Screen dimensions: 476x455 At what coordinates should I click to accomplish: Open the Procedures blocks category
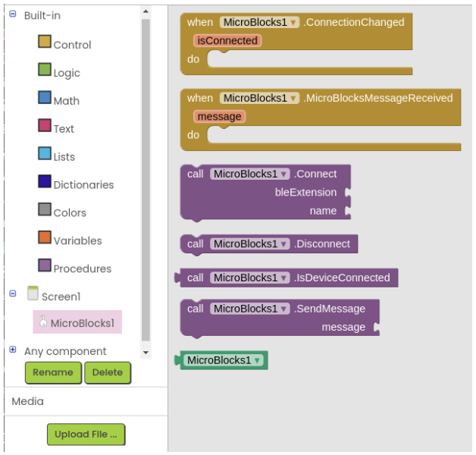[75, 267]
